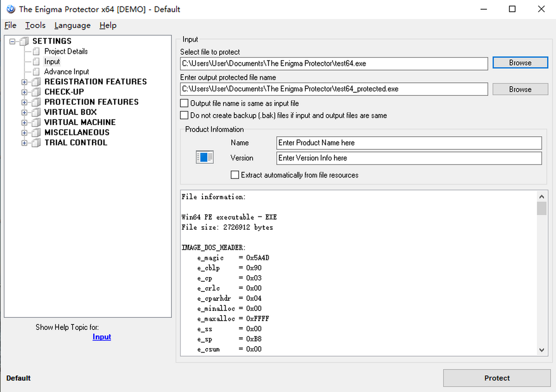The width and height of the screenshot is (556, 392).
Task: Select the Input tree item
Action: click(x=52, y=62)
